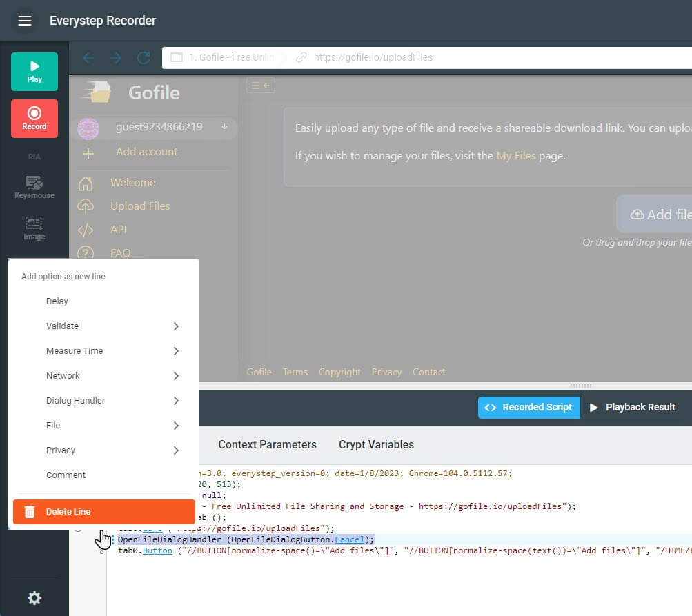Screen dimensions: 692x616
Task: Open the Context Parameters tab
Action: 267,444
